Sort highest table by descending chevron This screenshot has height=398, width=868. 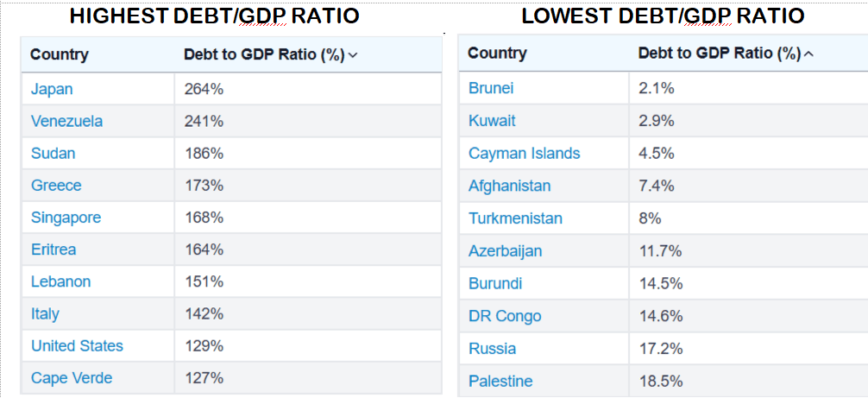pos(353,55)
